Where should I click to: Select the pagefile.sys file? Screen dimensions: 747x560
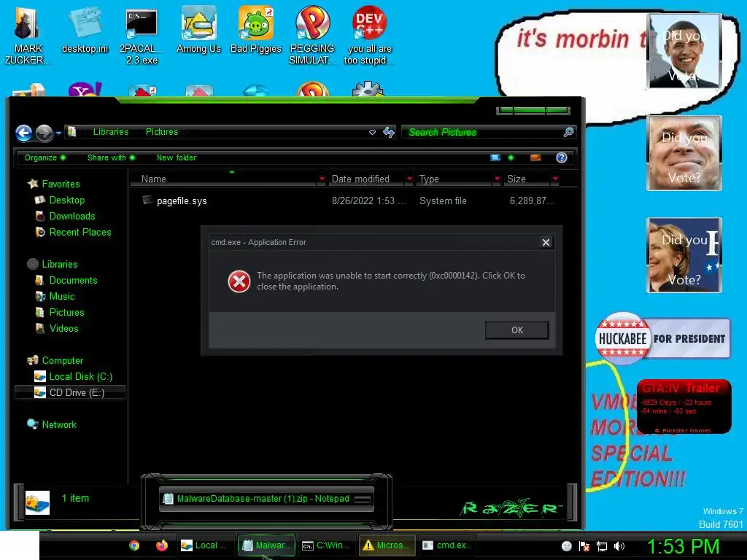coord(182,201)
